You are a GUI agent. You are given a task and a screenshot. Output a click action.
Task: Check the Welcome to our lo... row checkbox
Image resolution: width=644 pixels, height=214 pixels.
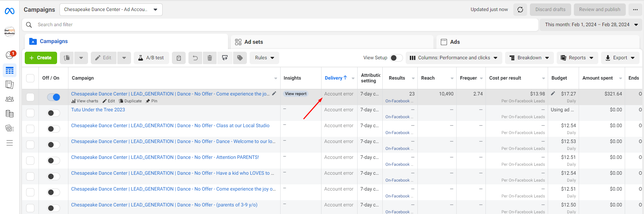pos(30,145)
